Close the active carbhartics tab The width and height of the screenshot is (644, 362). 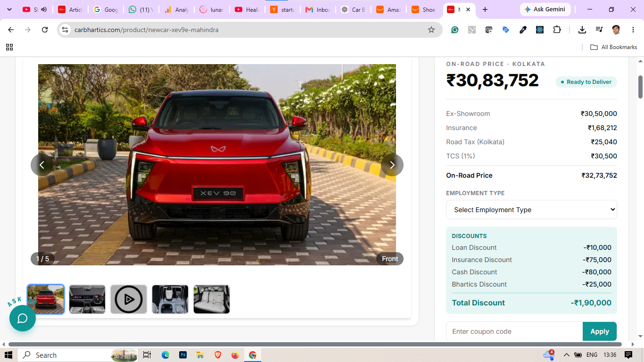click(468, 9)
